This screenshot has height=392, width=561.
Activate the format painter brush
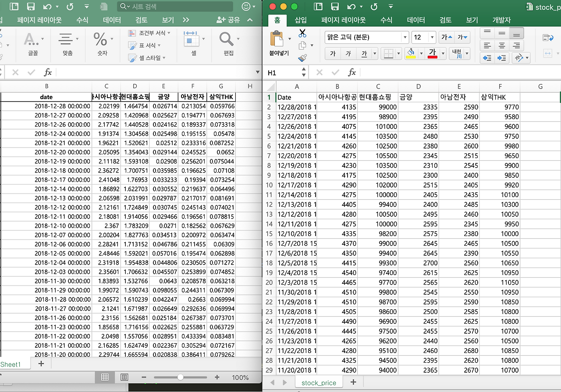(x=302, y=58)
